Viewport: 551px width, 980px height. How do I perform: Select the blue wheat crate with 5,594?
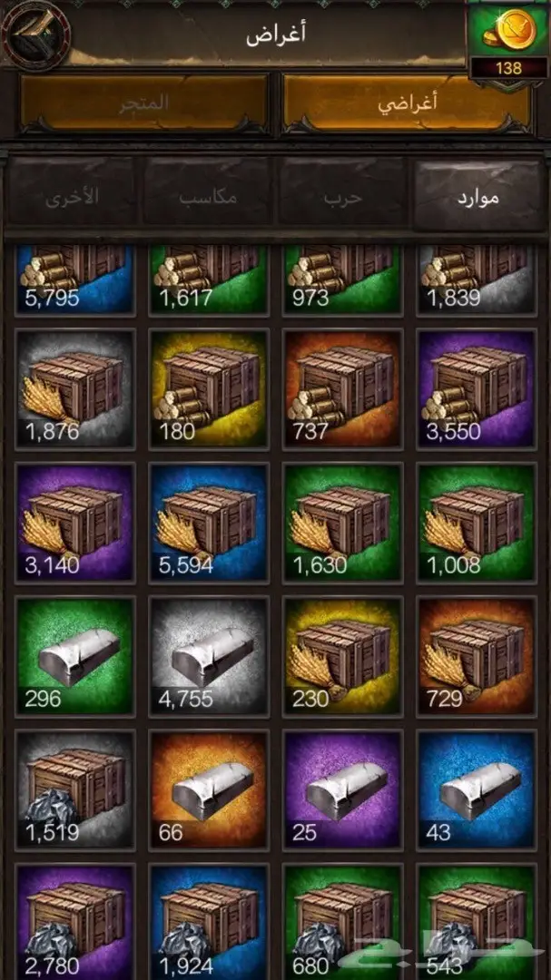(209, 523)
